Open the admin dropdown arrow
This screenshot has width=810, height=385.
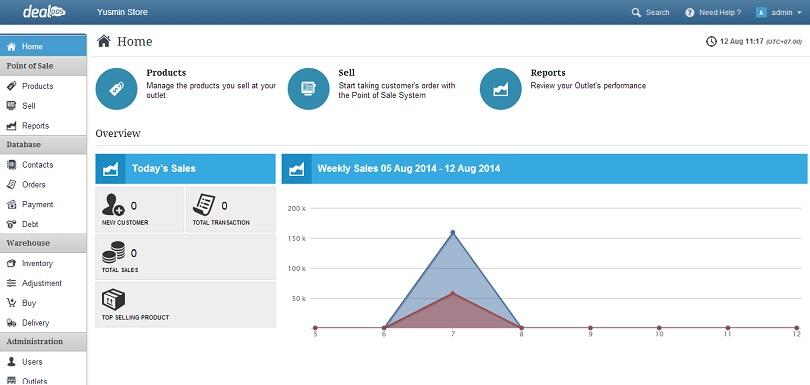[x=799, y=13]
